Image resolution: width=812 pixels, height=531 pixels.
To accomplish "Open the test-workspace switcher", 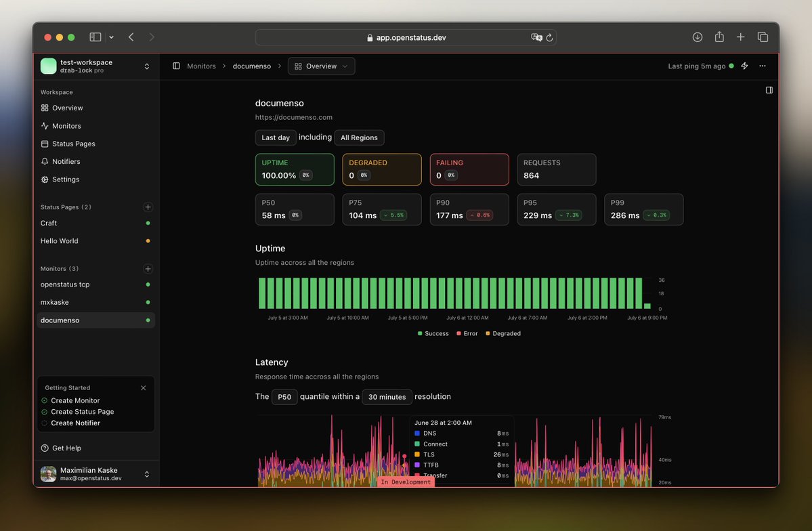I will tap(95, 66).
